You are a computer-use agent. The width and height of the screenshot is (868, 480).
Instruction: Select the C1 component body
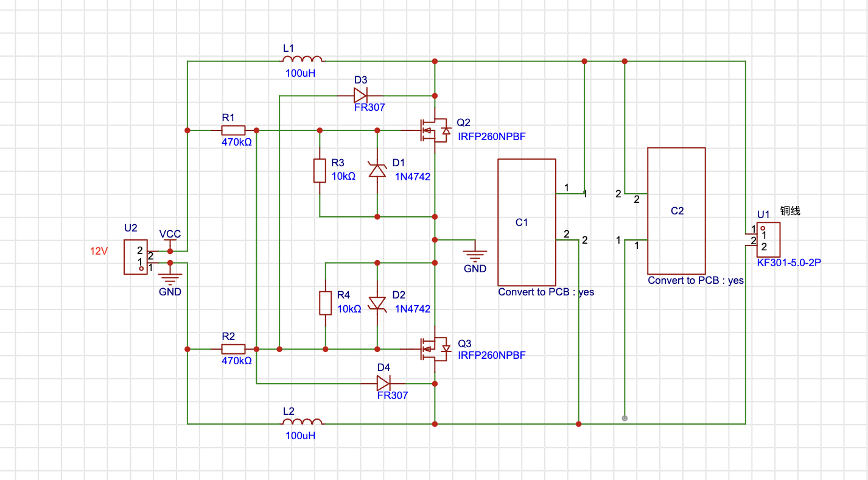point(527,222)
